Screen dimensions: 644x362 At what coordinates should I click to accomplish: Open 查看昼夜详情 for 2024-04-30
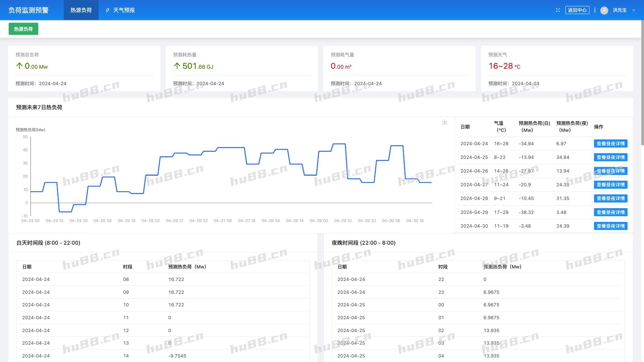(x=610, y=226)
